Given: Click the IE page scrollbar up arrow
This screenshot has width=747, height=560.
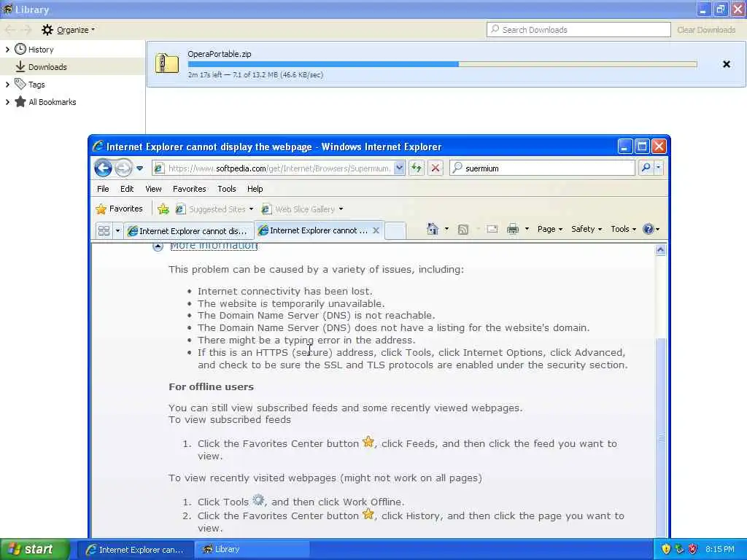Looking at the screenshot, I should pyautogui.click(x=660, y=250).
